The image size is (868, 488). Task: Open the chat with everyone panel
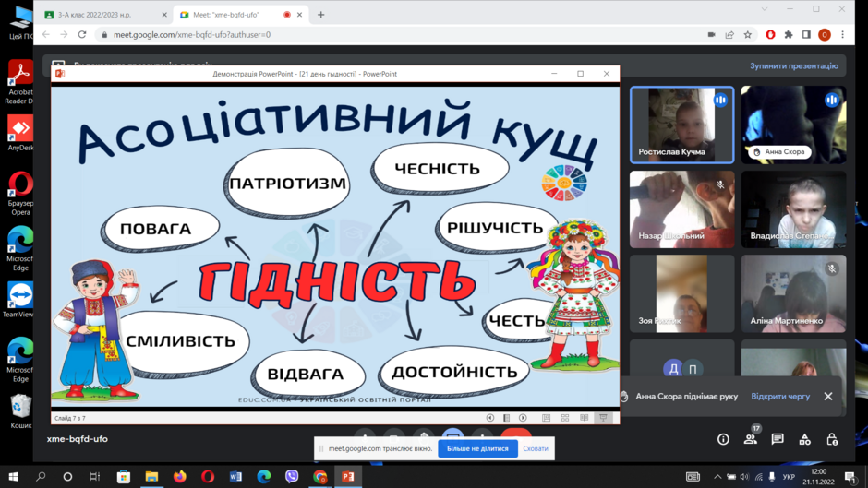tap(778, 439)
